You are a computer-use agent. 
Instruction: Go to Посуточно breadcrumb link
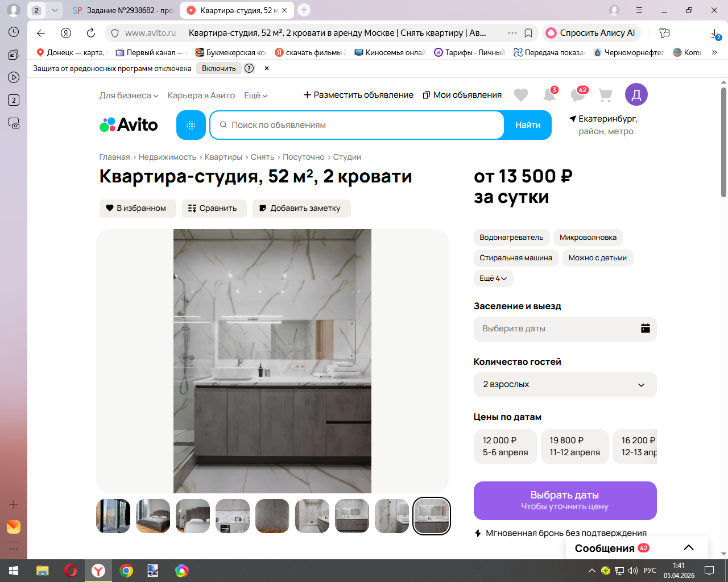point(304,157)
